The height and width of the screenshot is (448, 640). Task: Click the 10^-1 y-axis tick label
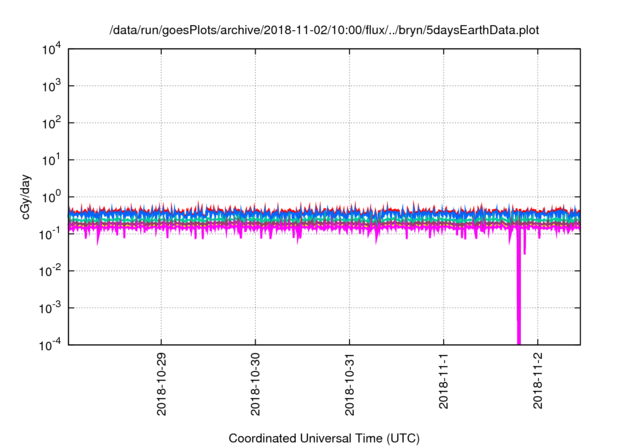50,234
